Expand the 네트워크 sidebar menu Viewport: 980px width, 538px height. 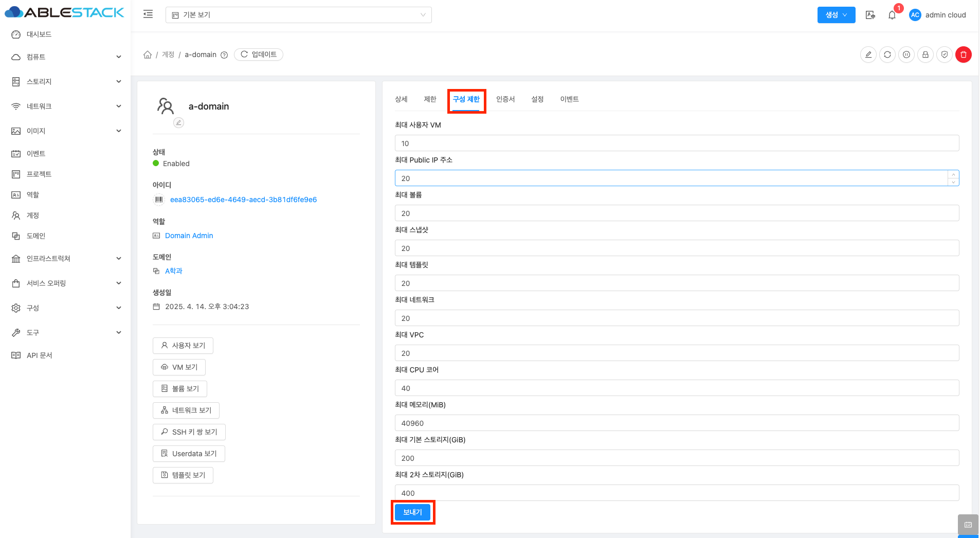[x=66, y=106]
